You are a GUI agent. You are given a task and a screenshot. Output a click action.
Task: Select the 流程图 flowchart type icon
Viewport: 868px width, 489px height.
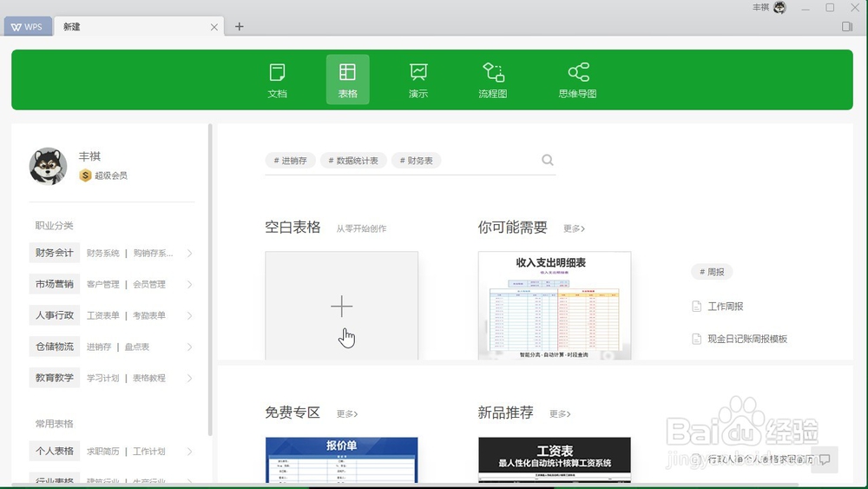click(493, 80)
